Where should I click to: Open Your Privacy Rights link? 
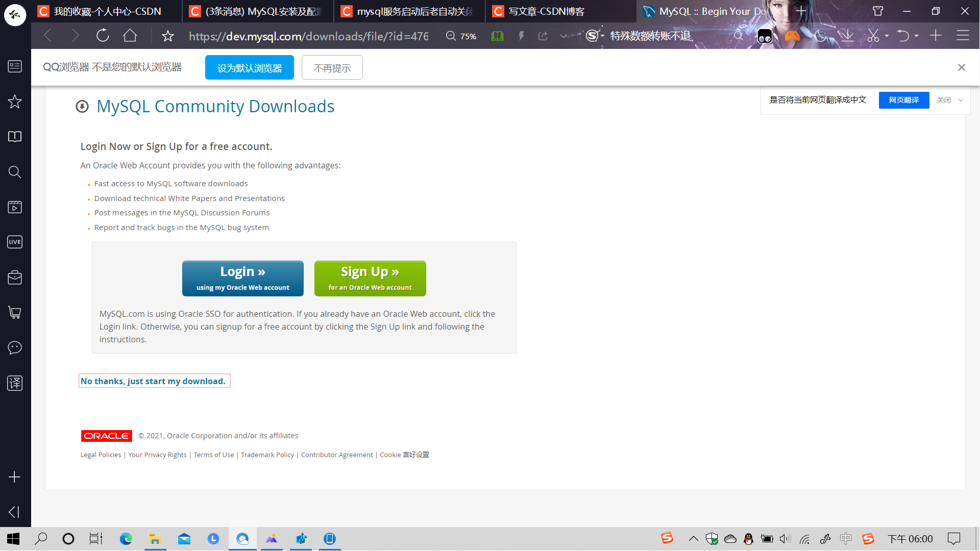(157, 455)
